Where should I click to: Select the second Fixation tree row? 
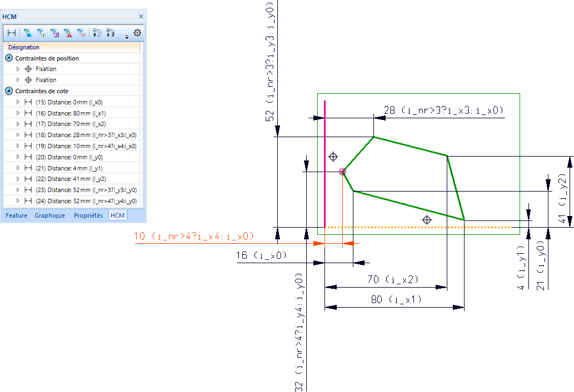point(72,80)
